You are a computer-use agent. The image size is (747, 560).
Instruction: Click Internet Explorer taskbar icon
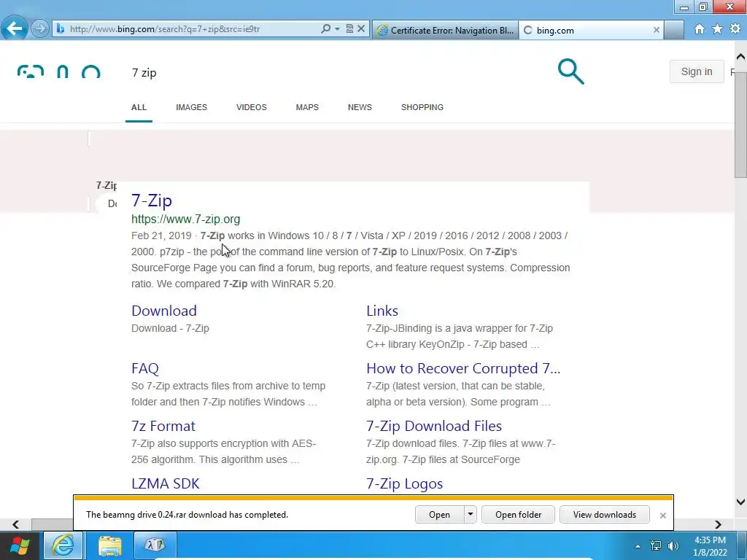(63, 545)
